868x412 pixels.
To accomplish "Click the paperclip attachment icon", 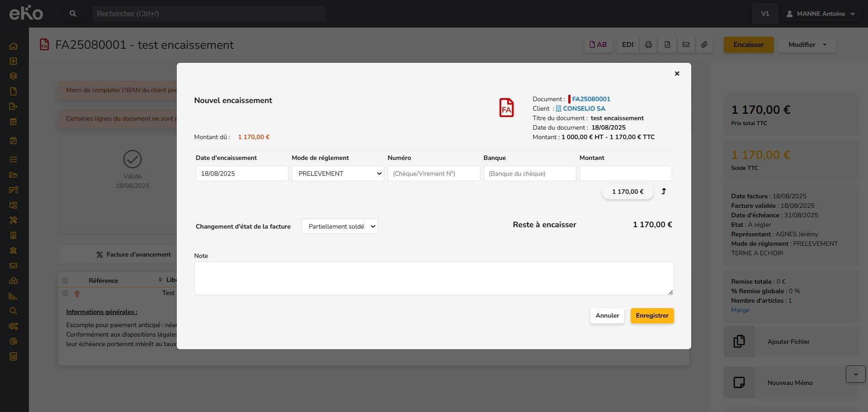I will pyautogui.click(x=704, y=45).
